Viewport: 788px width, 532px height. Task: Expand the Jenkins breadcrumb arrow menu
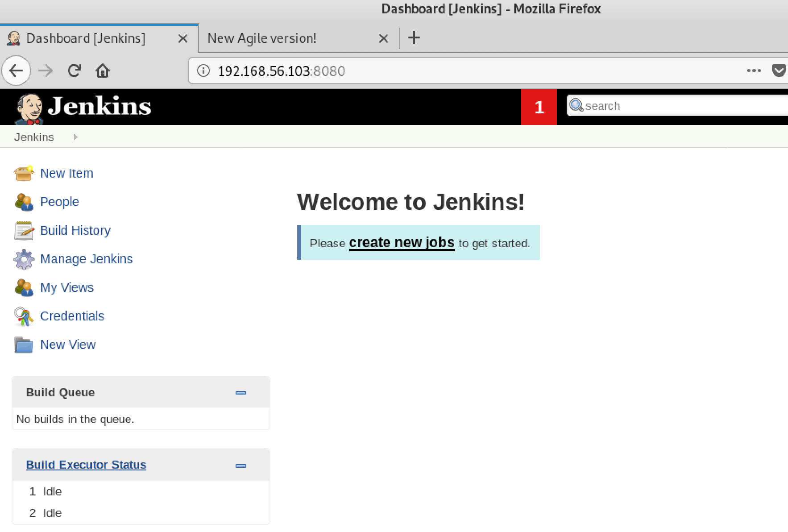(75, 137)
